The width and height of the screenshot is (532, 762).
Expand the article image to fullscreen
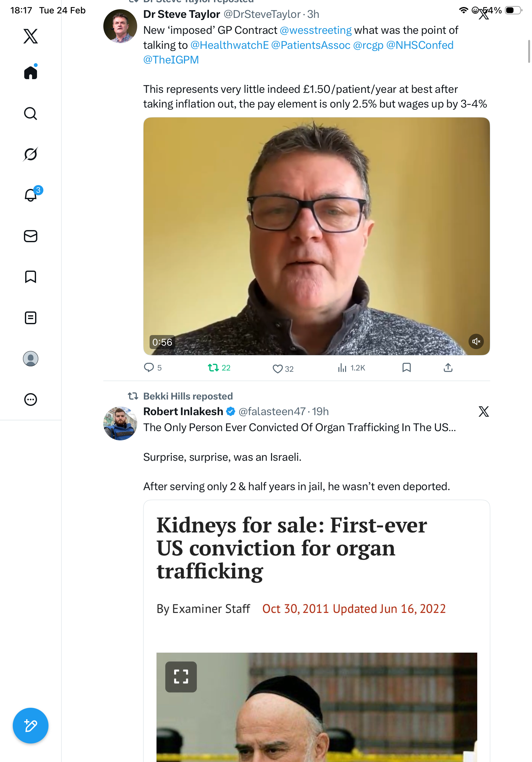point(181,677)
